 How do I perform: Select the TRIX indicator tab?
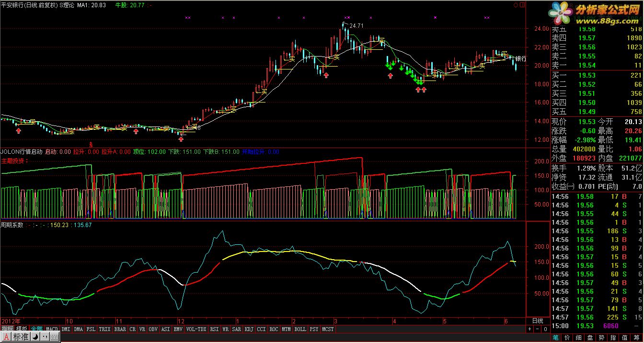click(104, 329)
